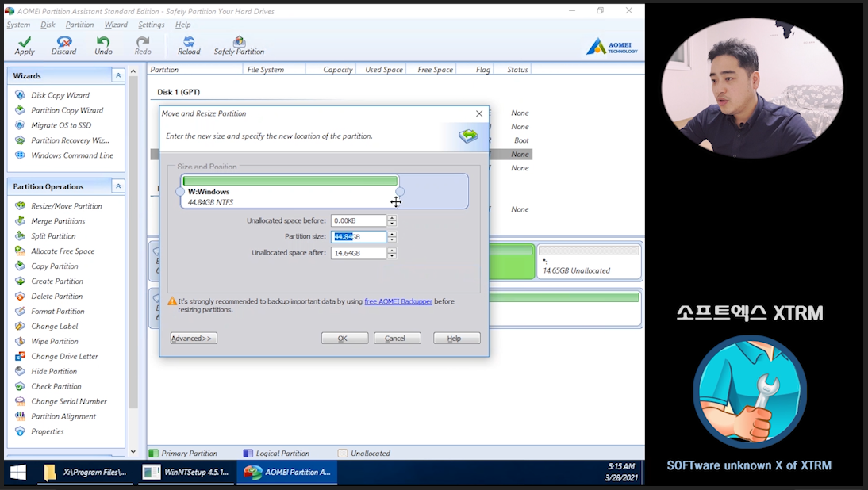
Task: Select Resize/Move Partition operation
Action: [x=67, y=205]
